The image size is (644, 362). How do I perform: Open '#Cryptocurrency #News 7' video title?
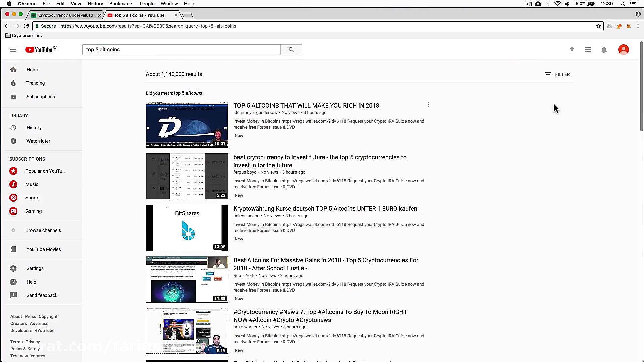(x=320, y=316)
